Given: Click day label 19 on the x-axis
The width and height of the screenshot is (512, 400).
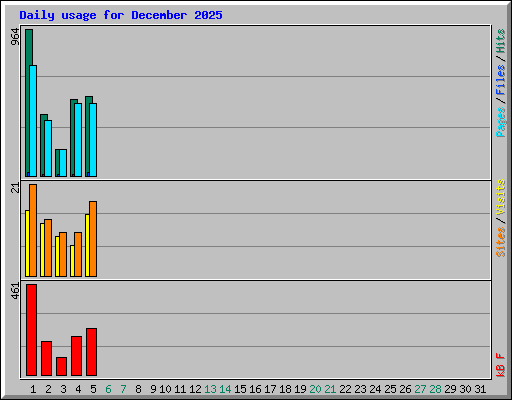Looking at the screenshot, I should pyautogui.click(x=300, y=389).
